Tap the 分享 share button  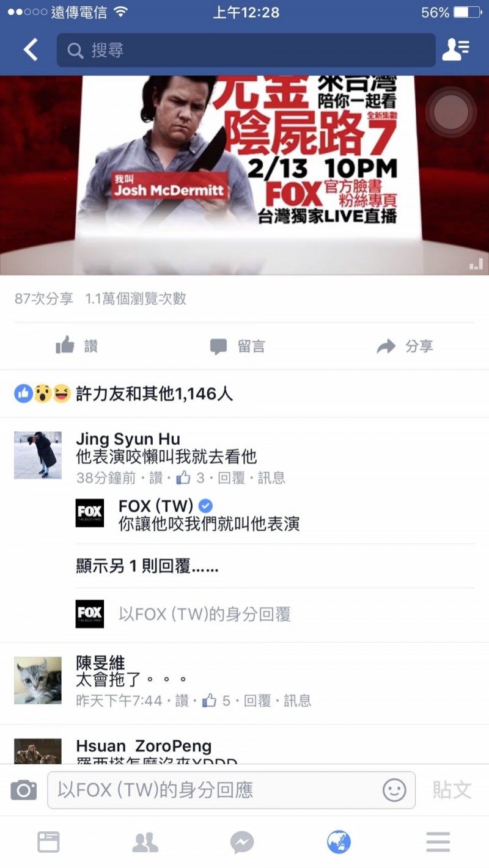[x=405, y=346]
